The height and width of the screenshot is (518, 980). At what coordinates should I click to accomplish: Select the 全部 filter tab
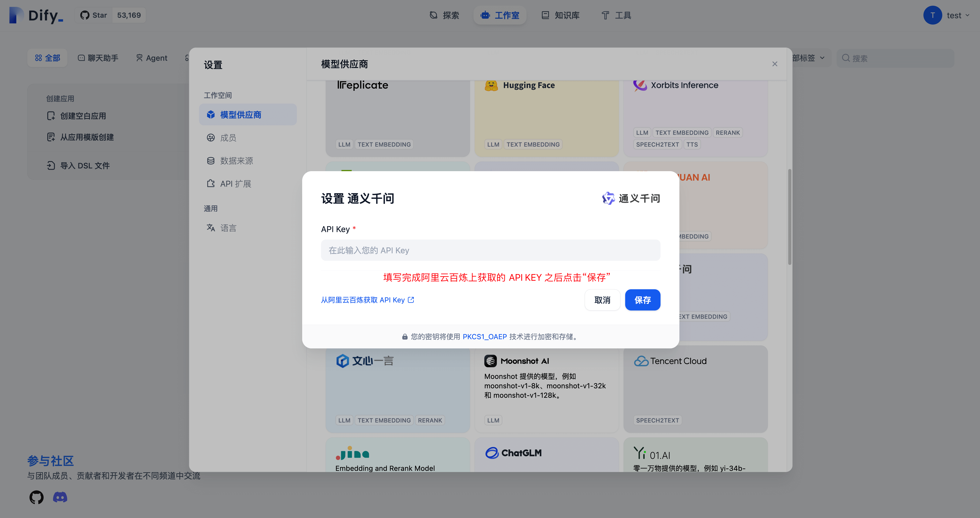click(48, 58)
